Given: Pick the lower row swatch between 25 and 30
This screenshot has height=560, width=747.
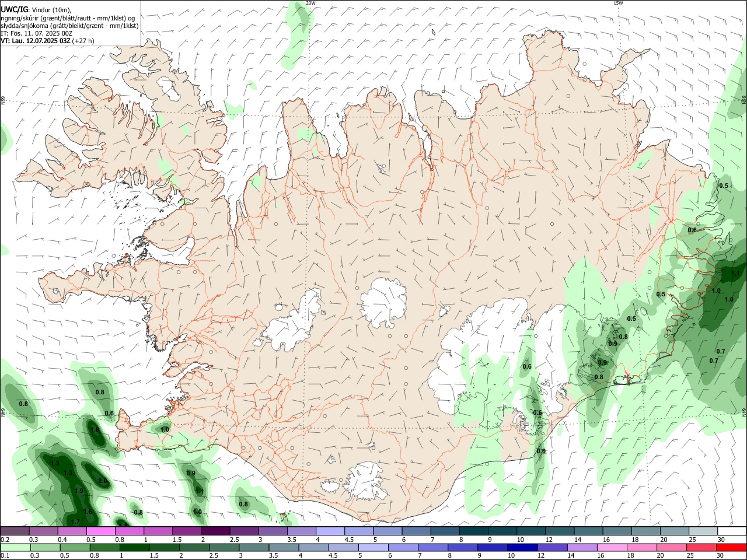Looking at the screenshot, I should pyautogui.click(x=701, y=548).
